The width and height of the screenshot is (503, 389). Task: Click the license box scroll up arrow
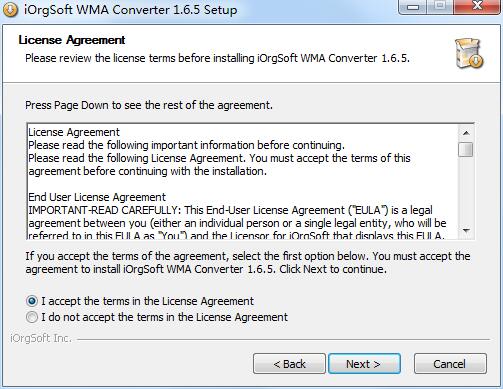point(466,133)
